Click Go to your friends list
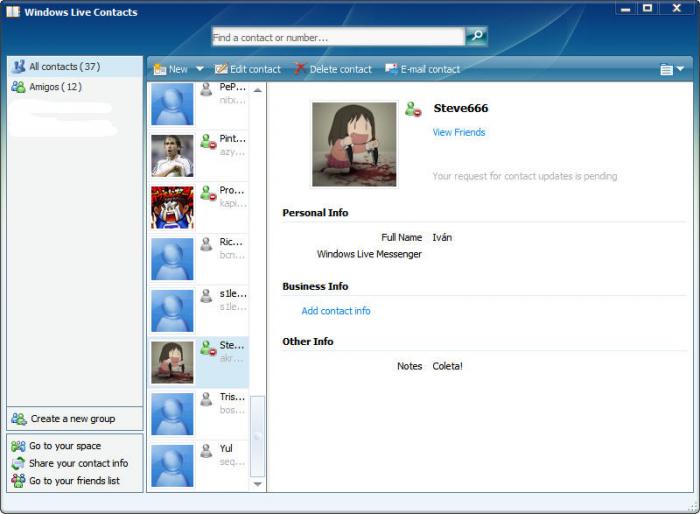Screen dimensions: 700x514 pos(74,481)
